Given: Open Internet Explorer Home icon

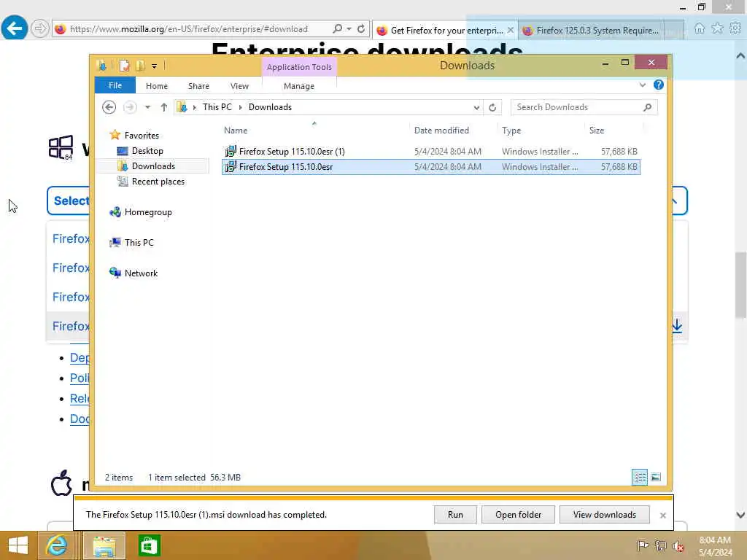Looking at the screenshot, I should click(700, 28).
